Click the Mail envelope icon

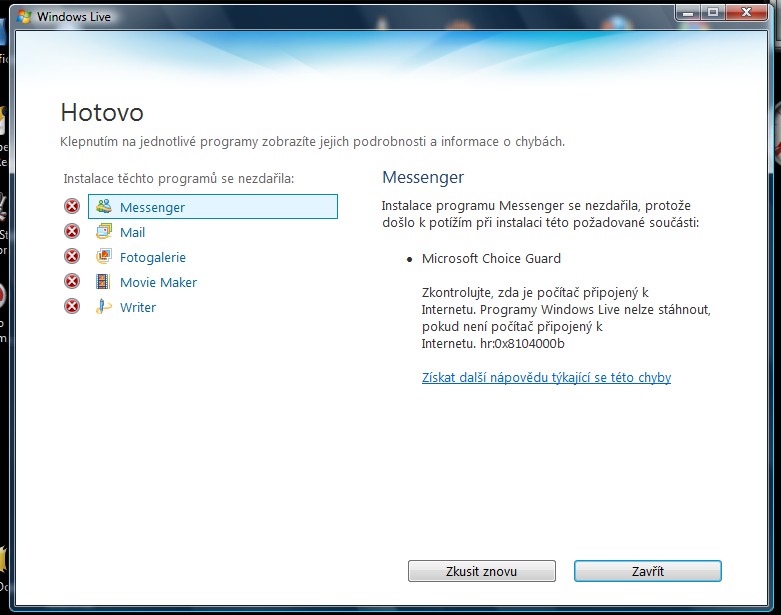point(104,232)
